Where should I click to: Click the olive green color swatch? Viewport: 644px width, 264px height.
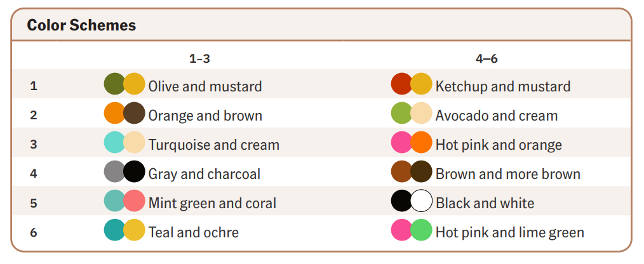click(x=113, y=84)
